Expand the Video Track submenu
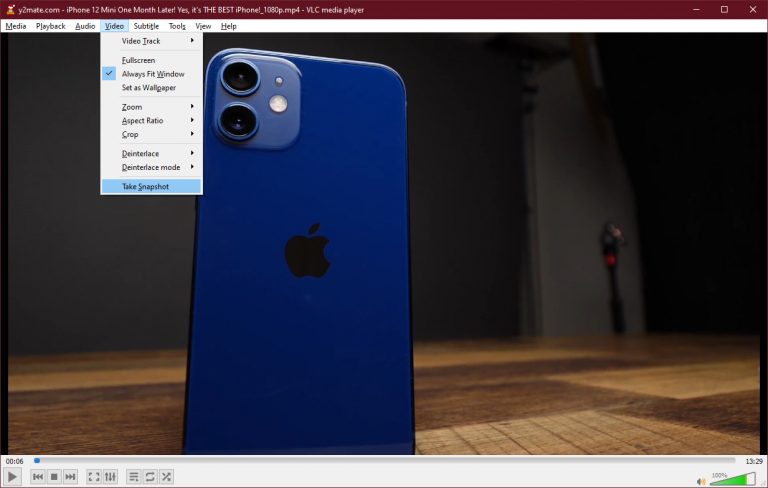Image resolution: width=768 pixels, height=488 pixels. (151, 41)
